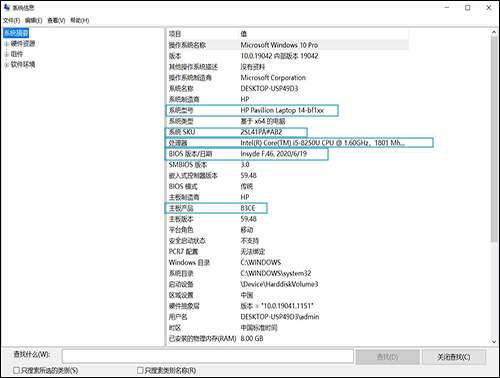The image size is (500, 378).
Task: Focus the 查找什么(W) search field
Action: point(208,356)
